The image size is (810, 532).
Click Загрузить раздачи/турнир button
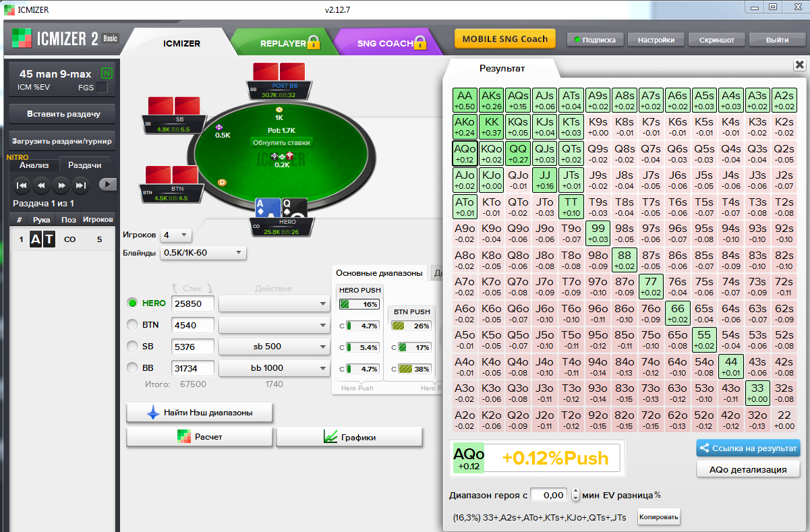[x=63, y=142]
